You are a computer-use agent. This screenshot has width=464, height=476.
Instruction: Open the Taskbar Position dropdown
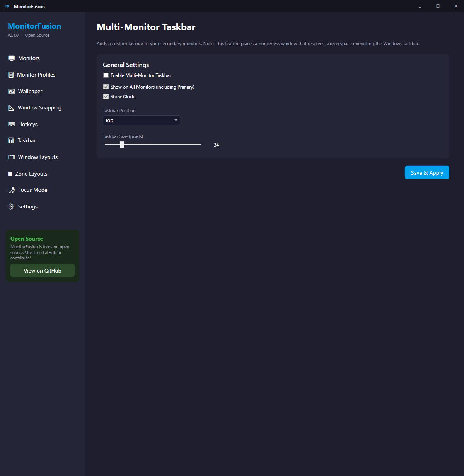(141, 120)
